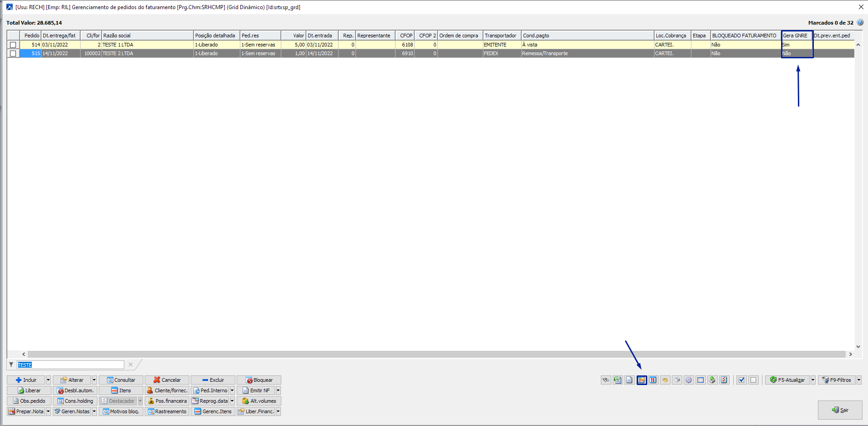Click into the TESTE quick filter field
Viewport: 868px width, 426px height.
71,365
